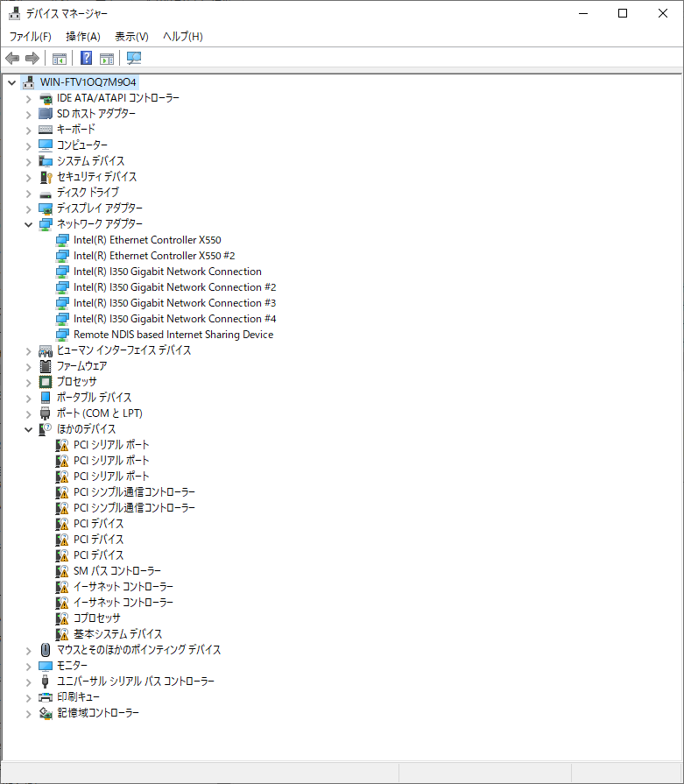Expand the モニター node

click(x=29, y=666)
